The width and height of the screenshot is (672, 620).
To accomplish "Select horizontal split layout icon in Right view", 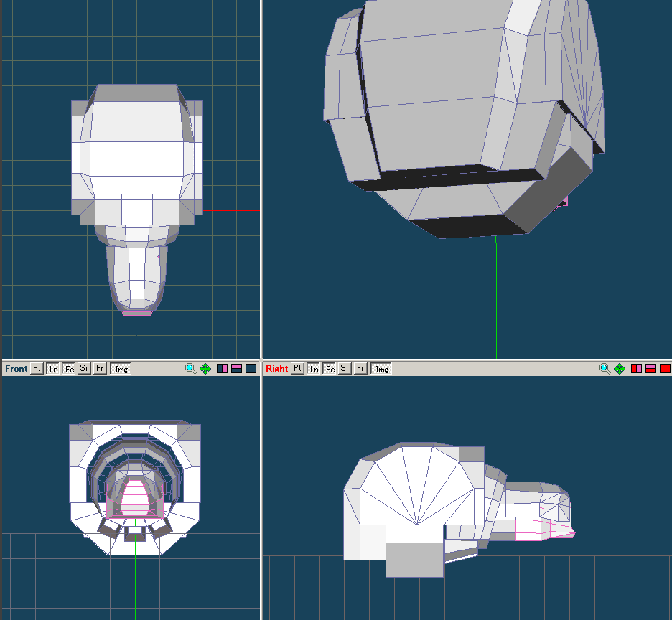I will pos(650,369).
